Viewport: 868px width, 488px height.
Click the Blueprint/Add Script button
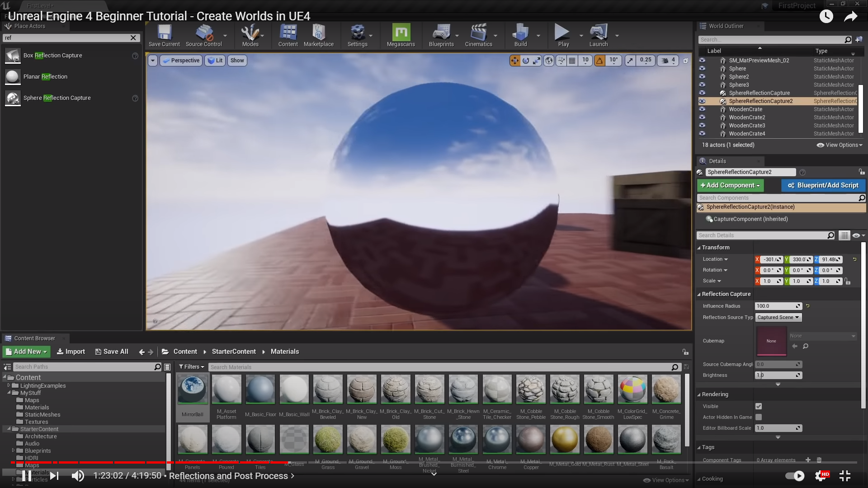[823, 185]
